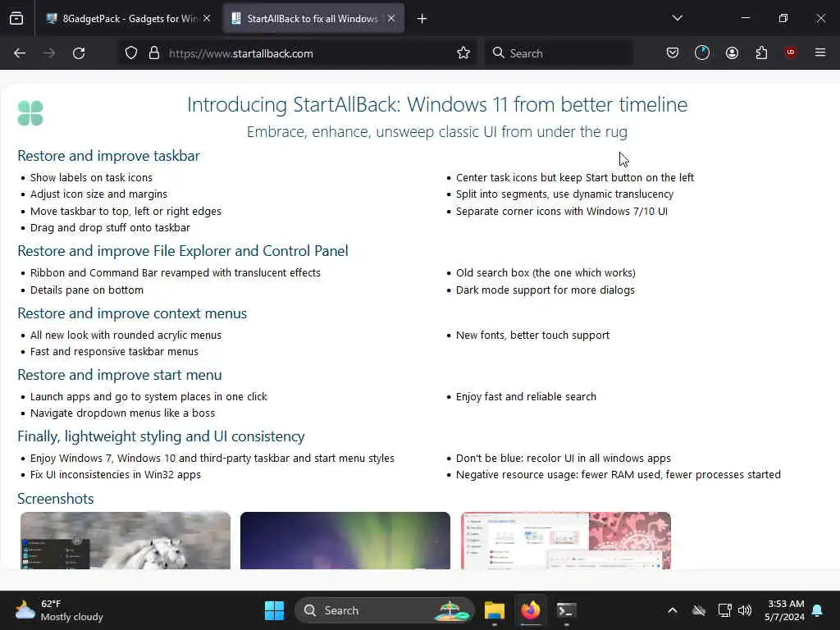The height and width of the screenshot is (630, 840).
Task: Bookmark this page with the star
Action: pos(463,53)
